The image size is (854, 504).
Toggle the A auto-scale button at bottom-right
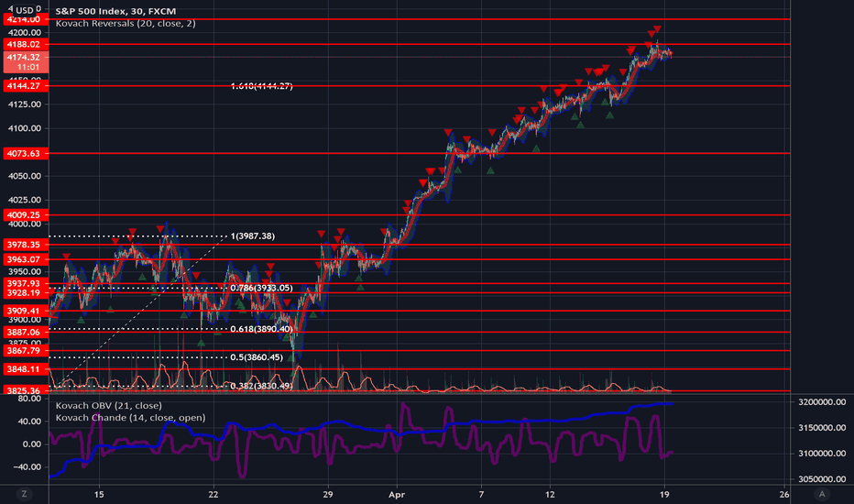pyautogui.click(x=822, y=494)
